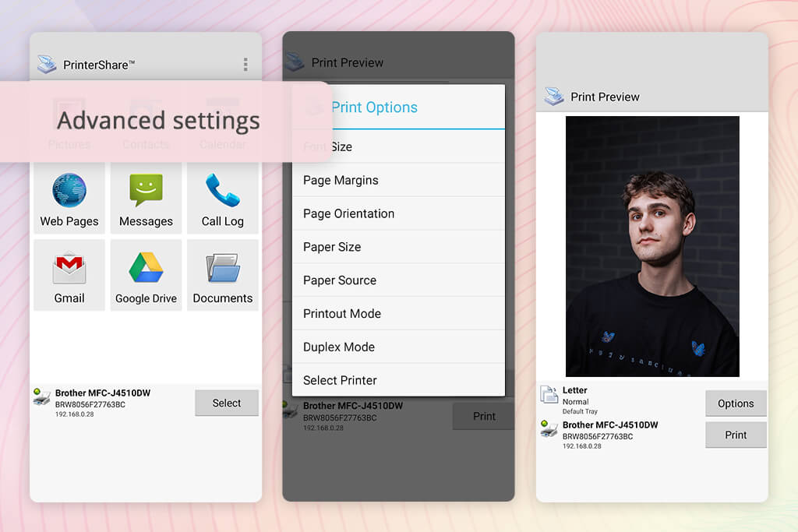Tap dimmed Print button behind Print Options
Viewport: 798px width, 532px height.
coord(483,416)
